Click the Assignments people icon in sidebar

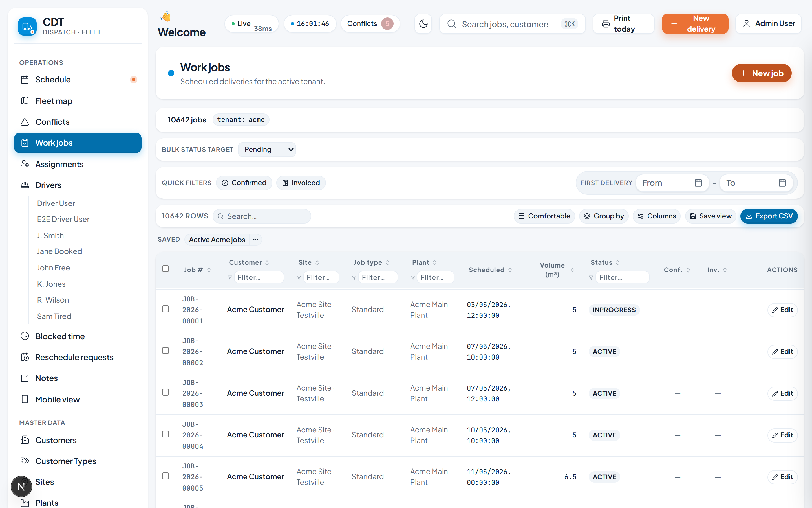click(25, 164)
